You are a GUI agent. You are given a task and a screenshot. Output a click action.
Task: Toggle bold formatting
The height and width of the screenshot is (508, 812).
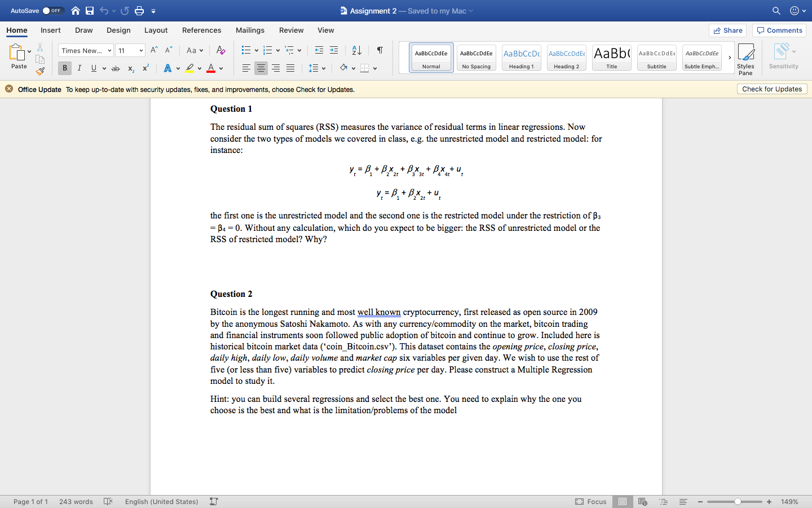point(64,68)
